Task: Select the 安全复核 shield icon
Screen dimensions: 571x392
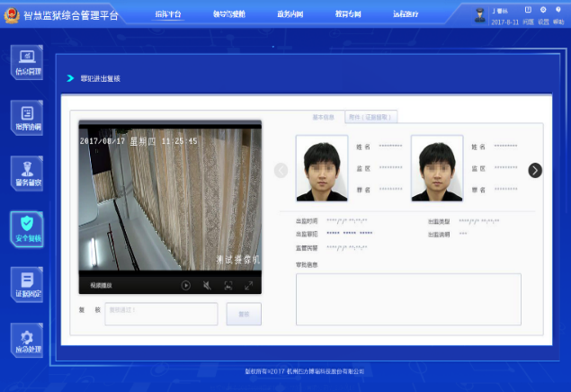Action: click(x=26, y=228)
